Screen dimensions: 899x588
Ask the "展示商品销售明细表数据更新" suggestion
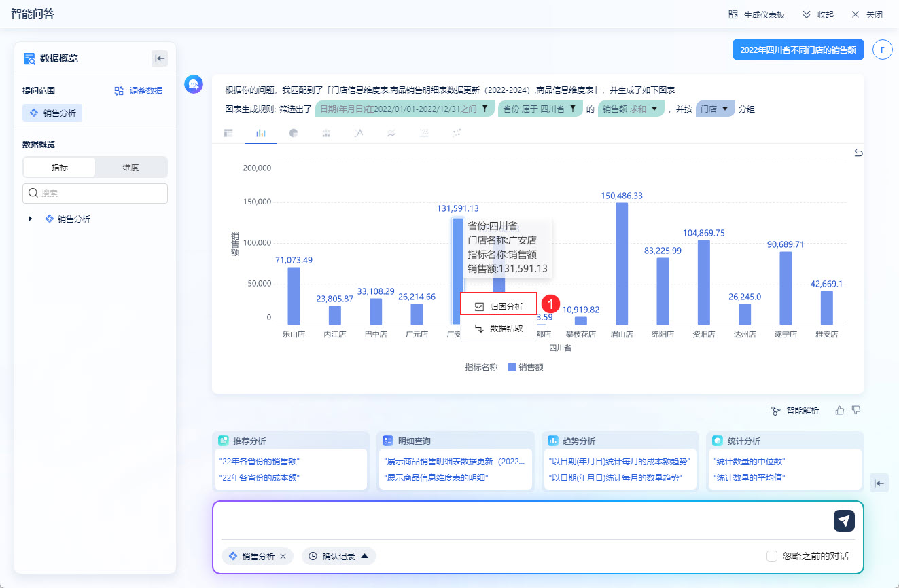click(x=455, y=462)
